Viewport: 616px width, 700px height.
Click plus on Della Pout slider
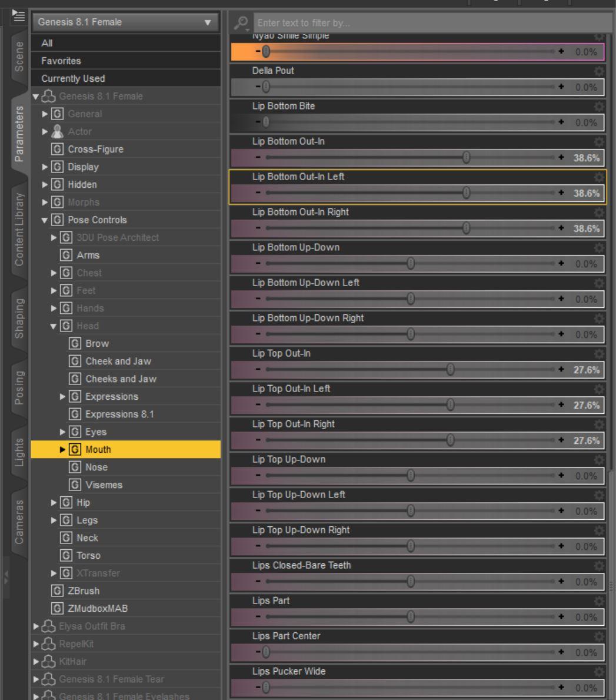pyautogui.click(x=561, y=86)
